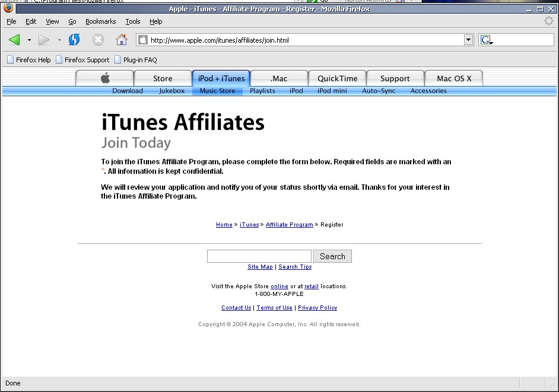Screen dimensions: 559x392
Task: Click the Plug-in FAQ bookmark page icon
Action: pos(117,59)
